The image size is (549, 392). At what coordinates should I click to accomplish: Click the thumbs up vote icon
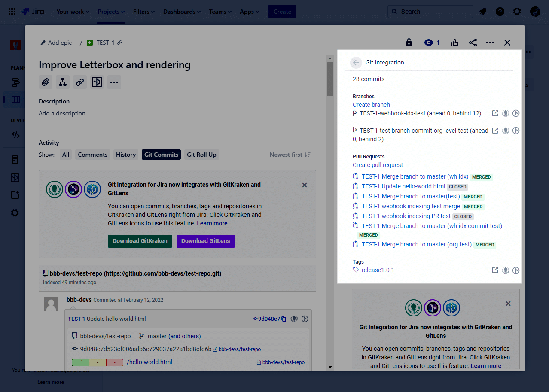[455, 43]
